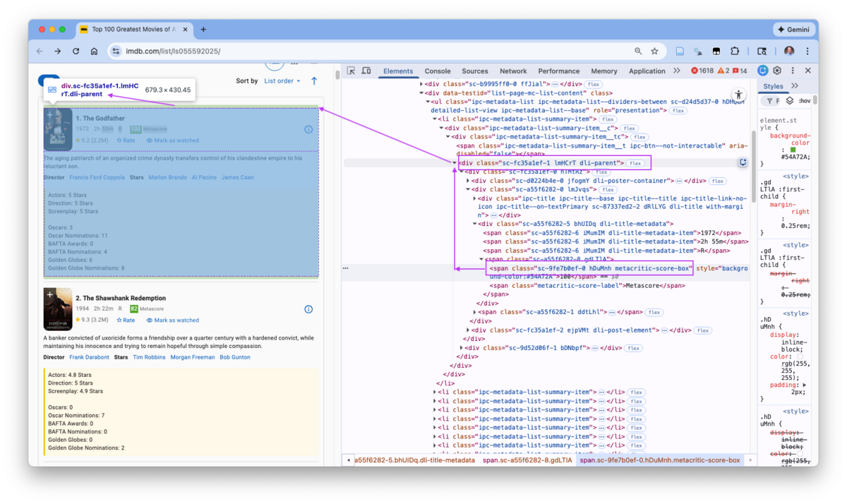Open the element state layers icon in Styles pane

click(x=788, y=100)
